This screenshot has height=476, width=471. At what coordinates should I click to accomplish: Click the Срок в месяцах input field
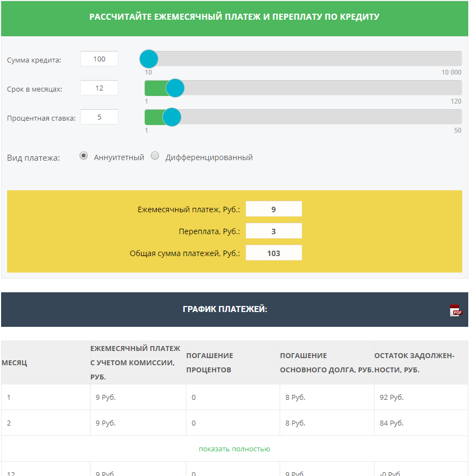(99, 88)
